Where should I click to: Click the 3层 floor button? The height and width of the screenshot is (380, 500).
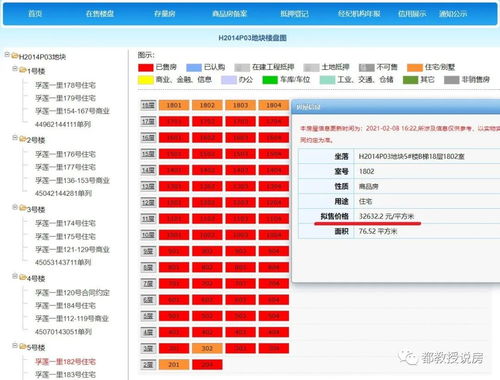tap(148, 349)
